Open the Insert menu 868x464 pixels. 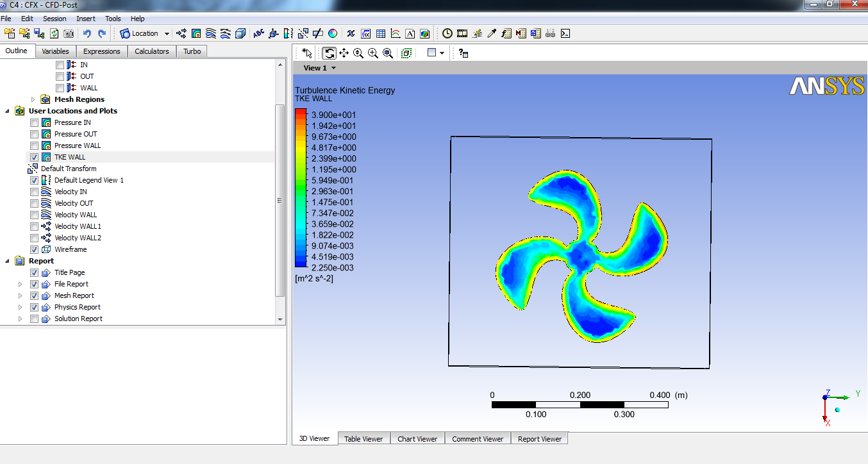86,19
